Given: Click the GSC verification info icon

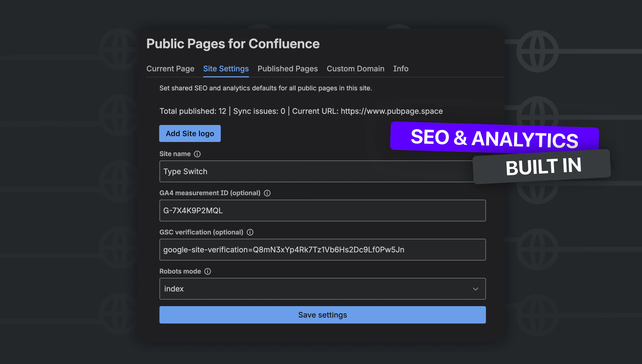Looking at the screenshot, I should 250,232.
